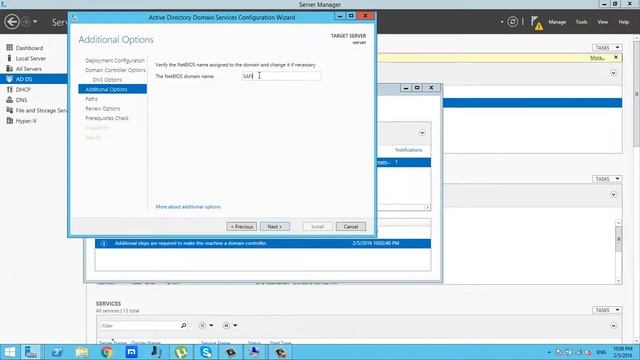The width and height of the screenshot is (640, 360).
Task: Open the Manage menu
Action: coord(557,22)
